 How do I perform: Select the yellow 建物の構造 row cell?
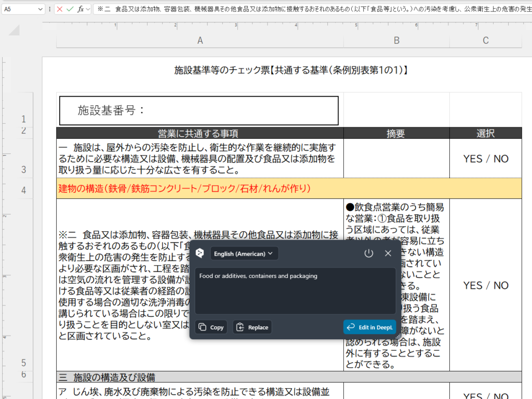200,188
